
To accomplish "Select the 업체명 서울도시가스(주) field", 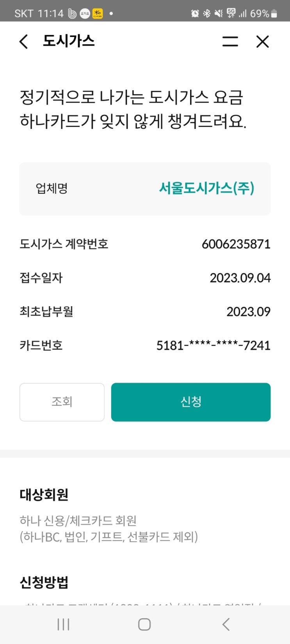I will pyautogui.click(x=145, y=189).
